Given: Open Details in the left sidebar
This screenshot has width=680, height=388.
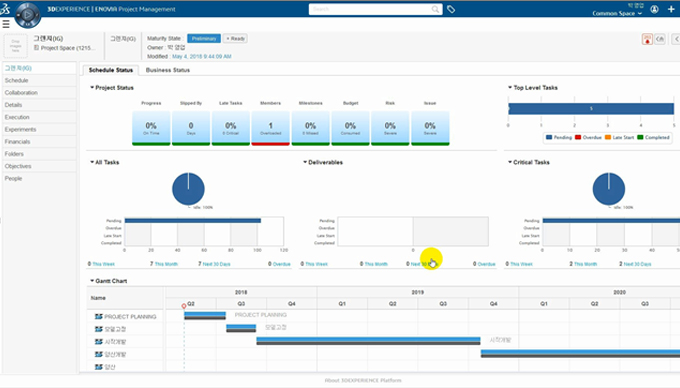Looking at the screenshot, I should tap(39, 105).
